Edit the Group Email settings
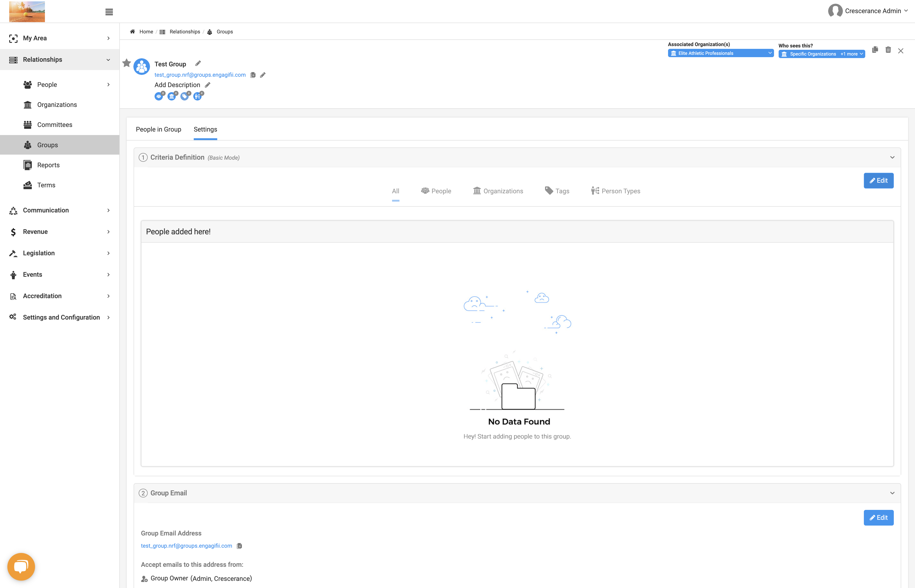Viewport: 915px width, 588px height. (878, 518)
